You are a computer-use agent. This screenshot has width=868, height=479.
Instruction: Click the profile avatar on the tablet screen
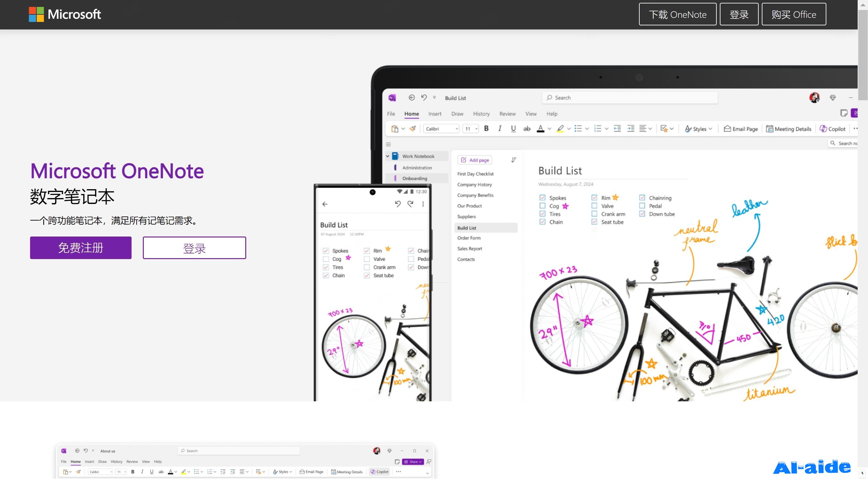814,98
